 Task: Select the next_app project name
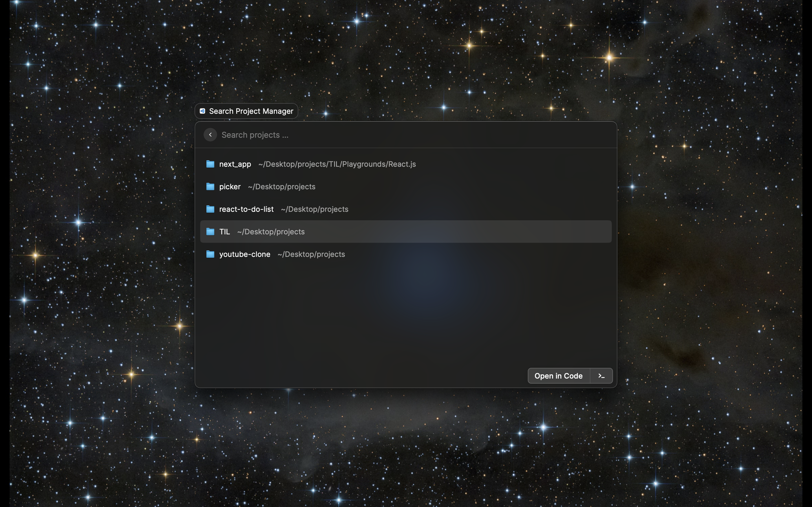point(235,164)
